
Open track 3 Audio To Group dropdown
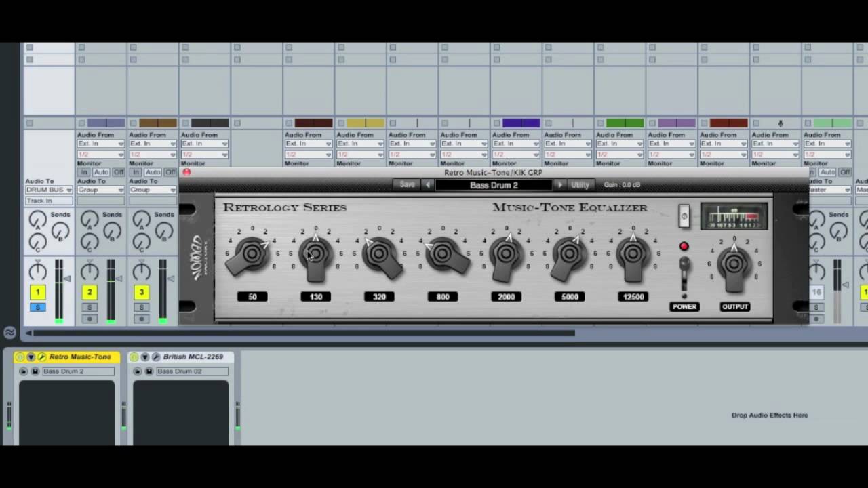[153, 190]
